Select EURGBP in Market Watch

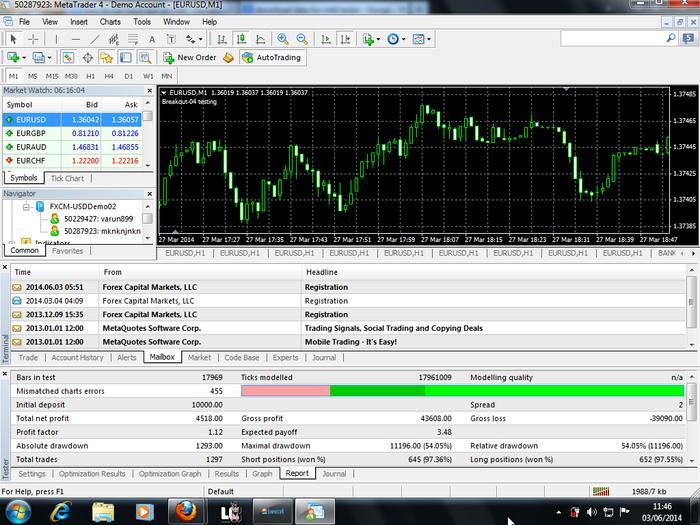72,133
